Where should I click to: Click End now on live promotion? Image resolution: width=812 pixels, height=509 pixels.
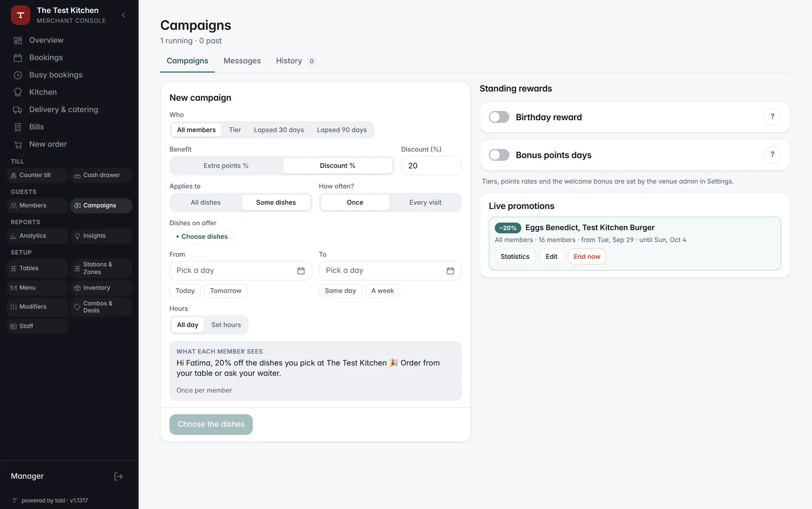point(587,257)
